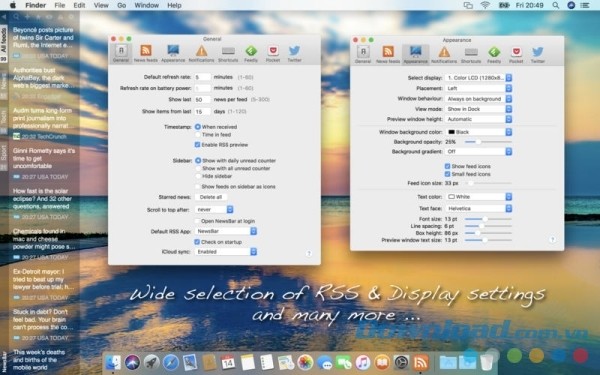This screenshot has height=375, width=600.
Task: Open Window behaviour dropdown
Action: 478,99
